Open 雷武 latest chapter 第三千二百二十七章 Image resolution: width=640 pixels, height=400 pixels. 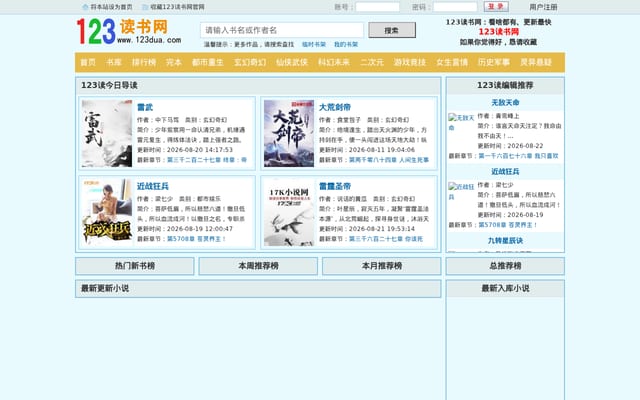(207, 160)
